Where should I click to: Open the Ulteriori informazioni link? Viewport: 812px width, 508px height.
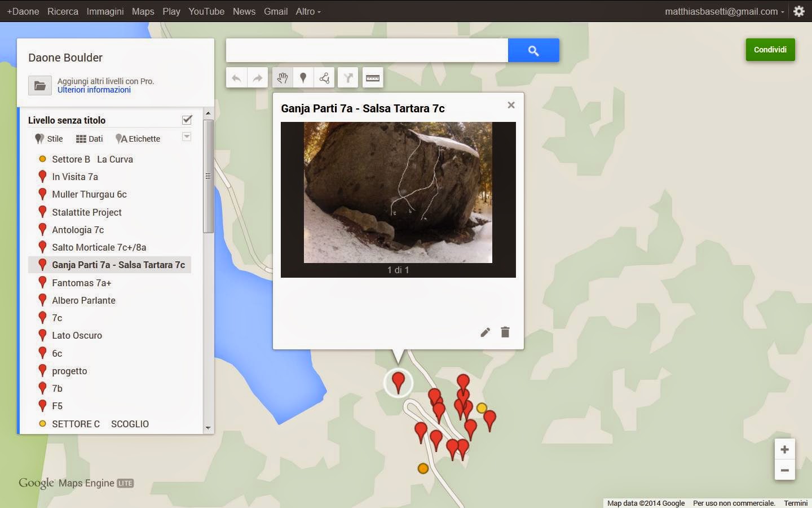(x=94, y=90)
